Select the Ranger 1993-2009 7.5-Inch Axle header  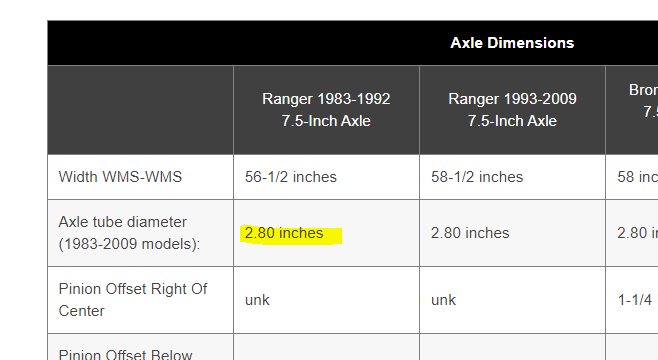pos(512,110)
